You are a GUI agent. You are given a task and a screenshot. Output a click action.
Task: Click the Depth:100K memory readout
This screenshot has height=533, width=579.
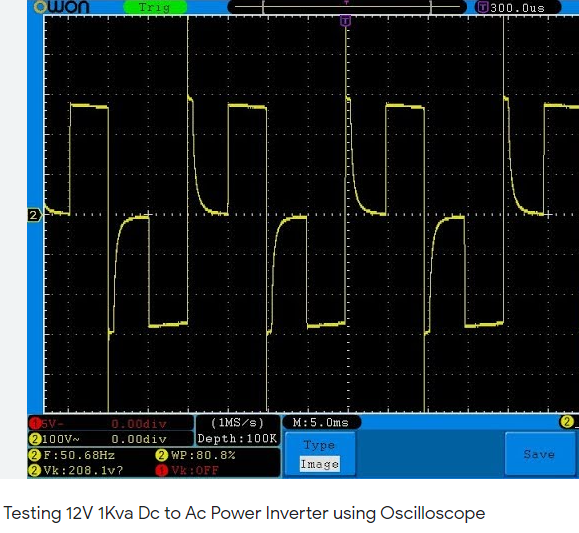(x=237, y=438)
